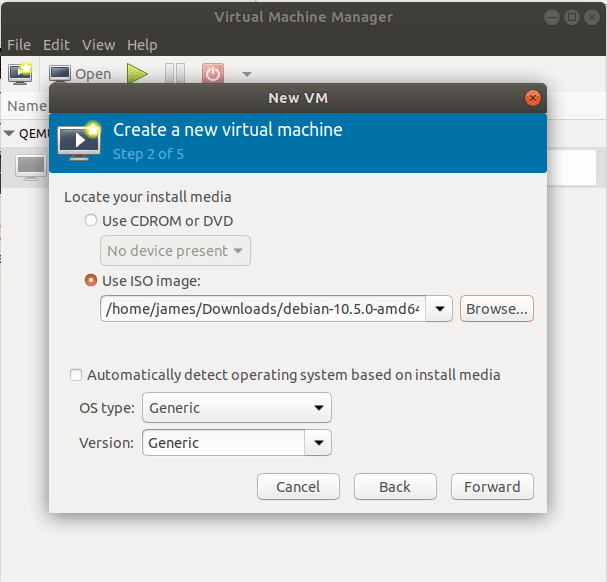Viewport: 607px width, 582px height.
Task: Enable automatic operating system detection
Action: pyautogui.click(x=76, y=375)
